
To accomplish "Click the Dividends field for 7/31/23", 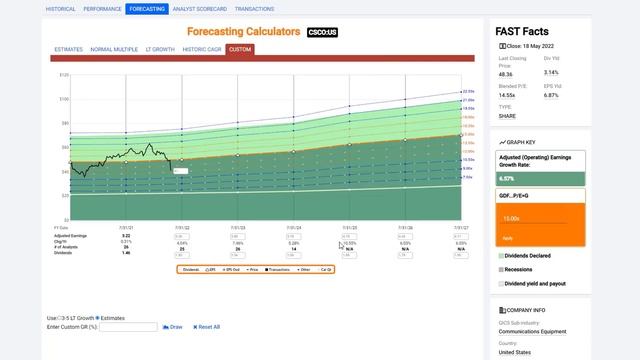I will click(x=238, y=255).
